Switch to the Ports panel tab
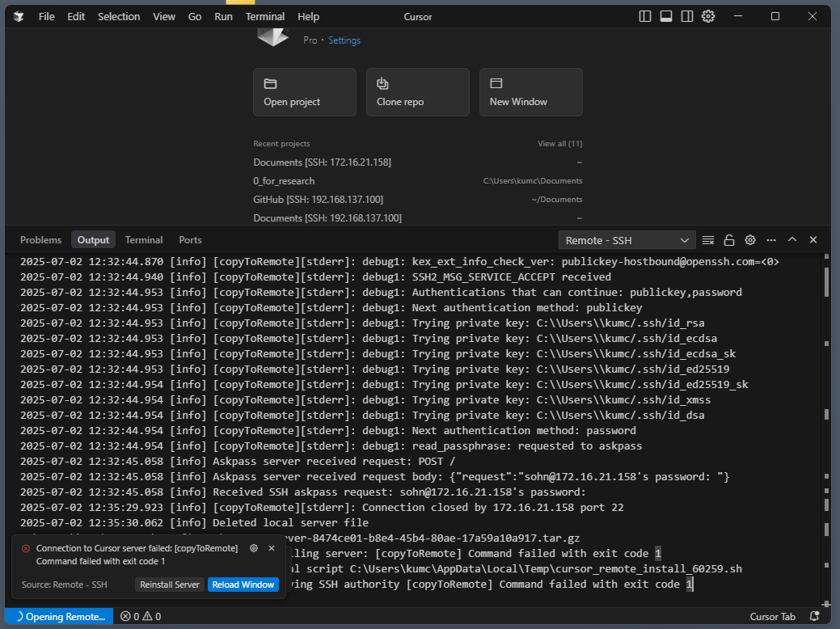Image resolution: width=840 pixels, height=629 pixels. 190,240
